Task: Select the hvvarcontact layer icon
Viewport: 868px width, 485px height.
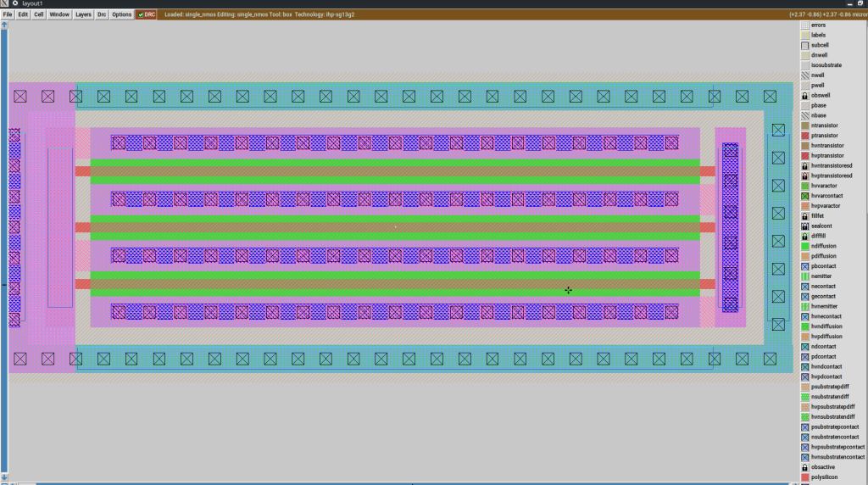Action: [x=805, y=196]
